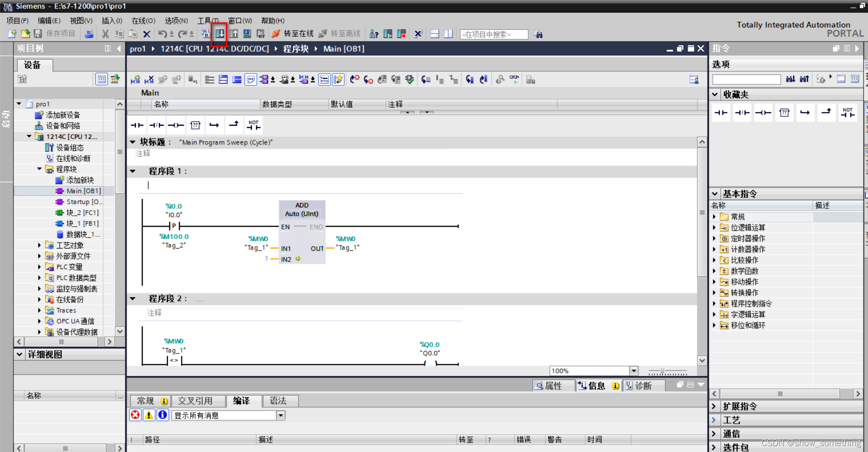Click the delete X icon in main toolbar
Viewport: 868px width, 452px height.
tap(147, 34)
